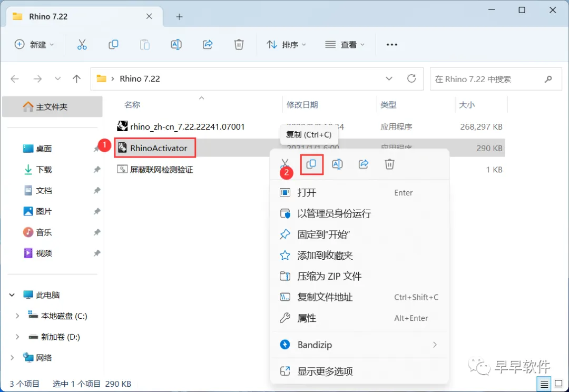Click the Rename icon in context menu
The width and height of the screenshot is (569, 392).
[x=337, y=164]
